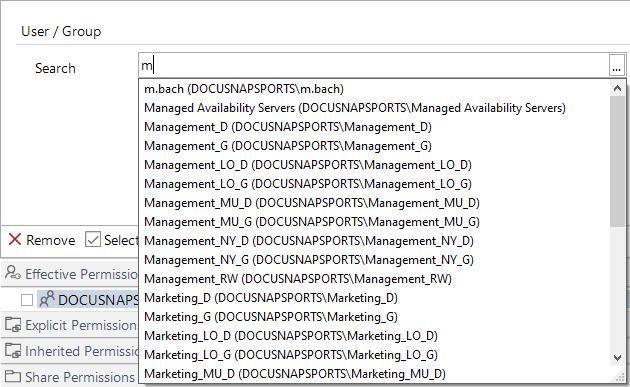Screen dimensions: 630x387
Task: Open the Effective Permissions section
Action: click(70, 274)
